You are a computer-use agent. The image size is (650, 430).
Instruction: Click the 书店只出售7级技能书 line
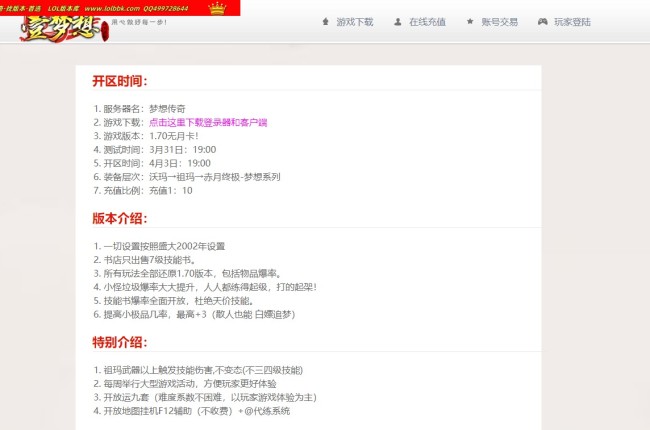(144, 260)
